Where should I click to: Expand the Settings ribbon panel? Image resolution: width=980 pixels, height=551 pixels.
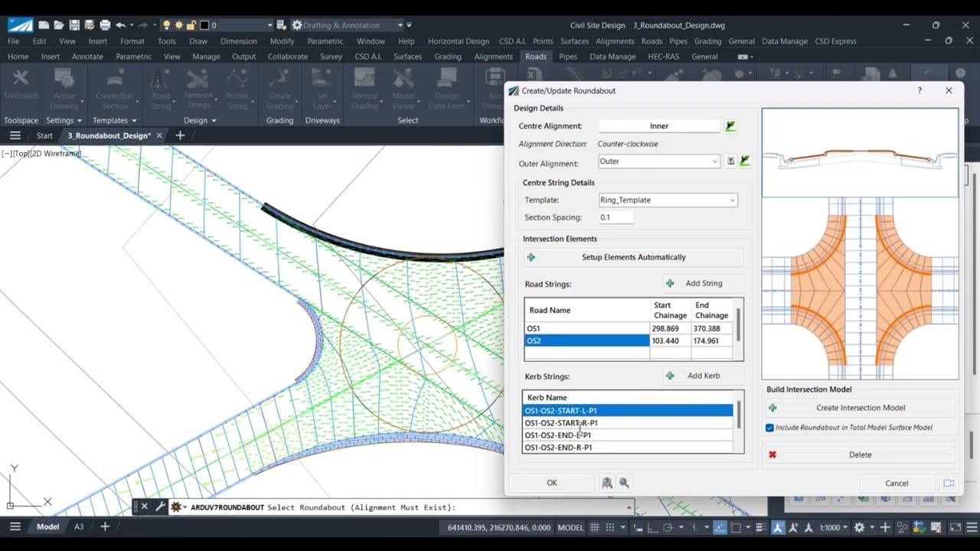pos(64,120)
